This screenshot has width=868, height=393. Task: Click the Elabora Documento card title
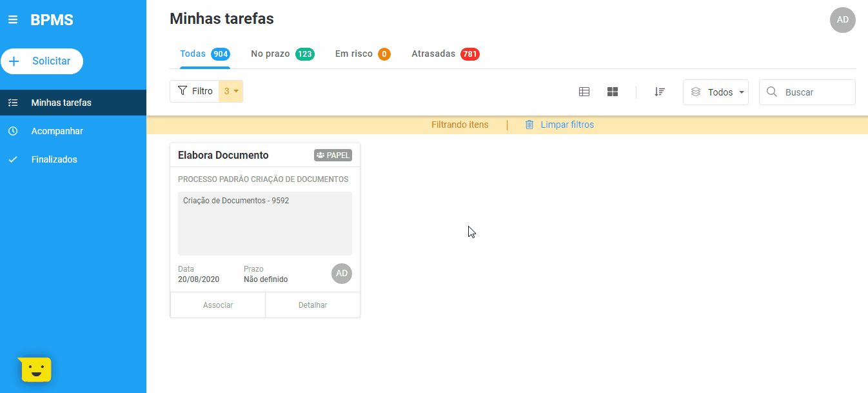[x=223, y=155]
